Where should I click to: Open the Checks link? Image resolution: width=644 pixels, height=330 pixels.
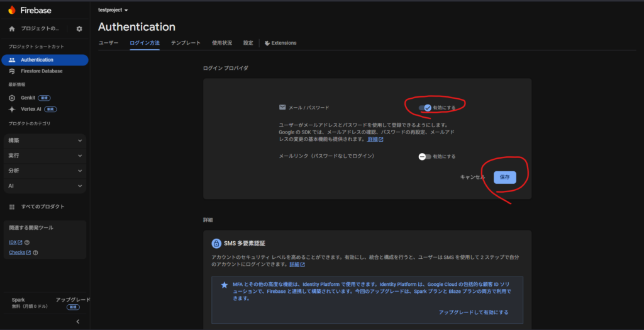pyautogui.click(x=19, y=253)
